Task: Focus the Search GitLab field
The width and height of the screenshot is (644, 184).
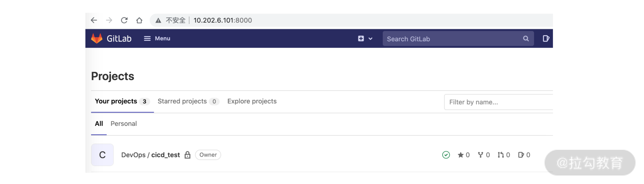Action: point(458,39)
